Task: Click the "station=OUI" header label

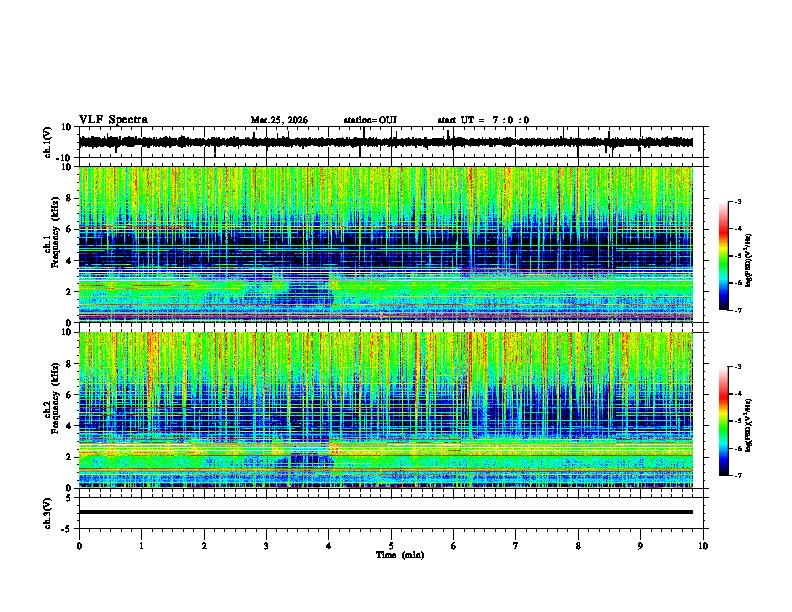Action: (x=370, y=120)
